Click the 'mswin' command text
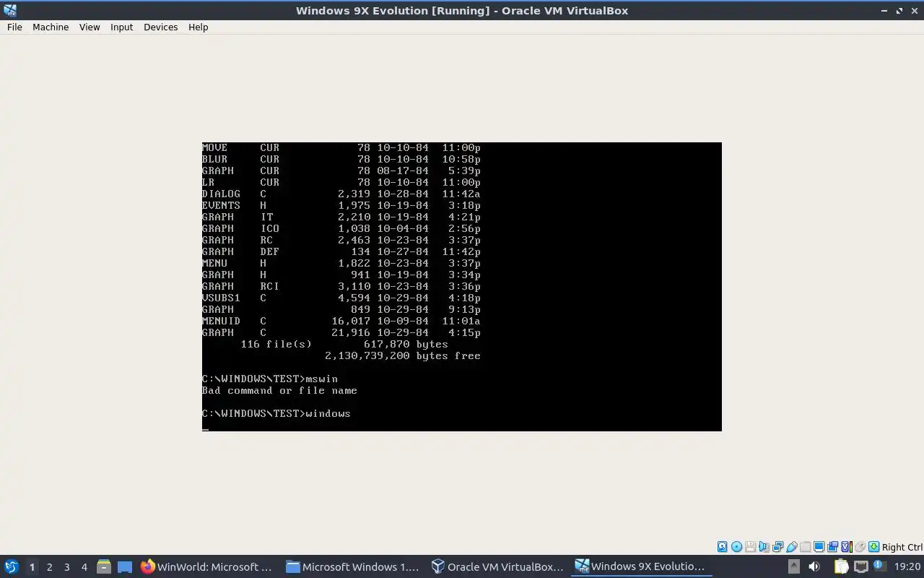 [321, 379]
